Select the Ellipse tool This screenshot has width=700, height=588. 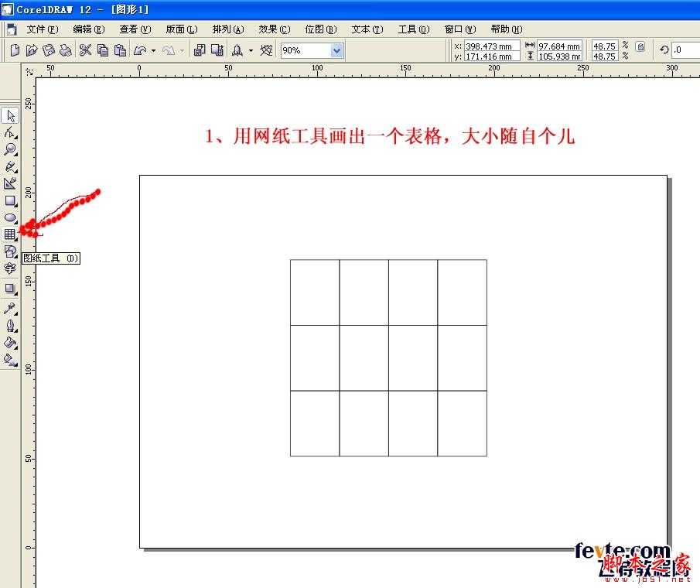pyautogui.click(x=10, y=217)
